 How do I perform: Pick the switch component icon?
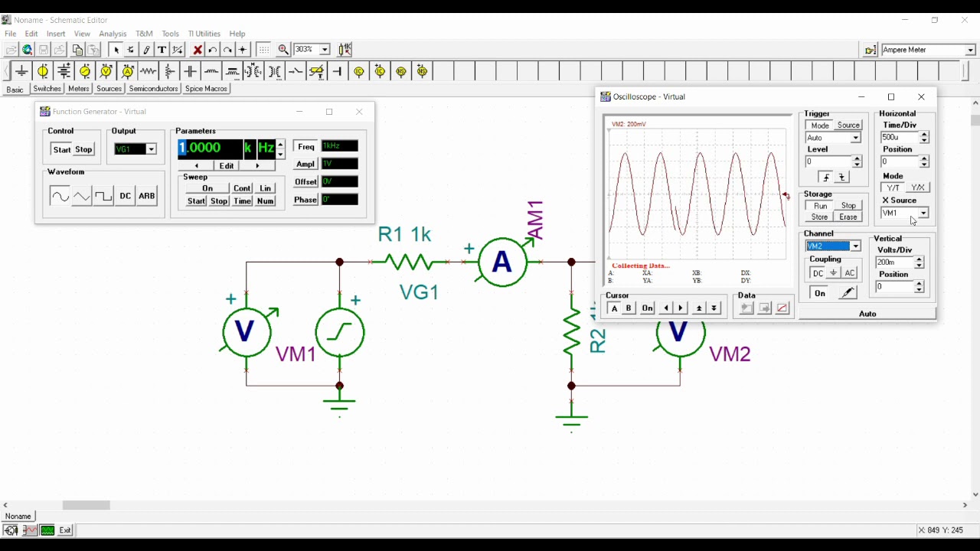tap(296, 71)
